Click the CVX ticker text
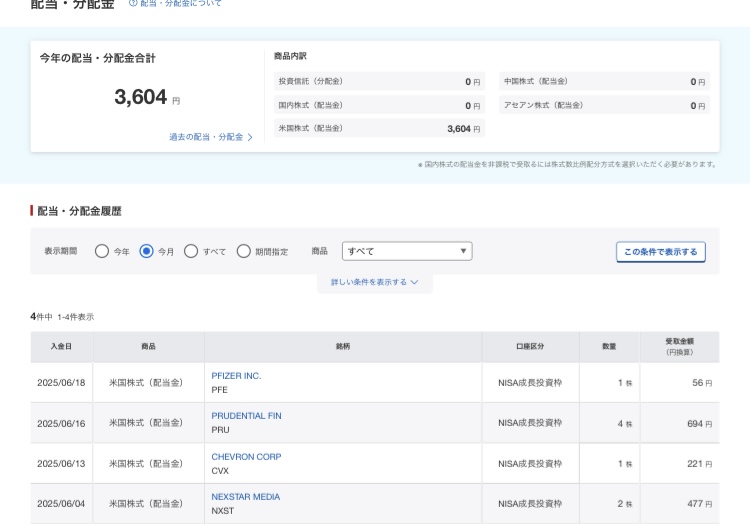This screenshot has height=526, width=750. [220, 471]
